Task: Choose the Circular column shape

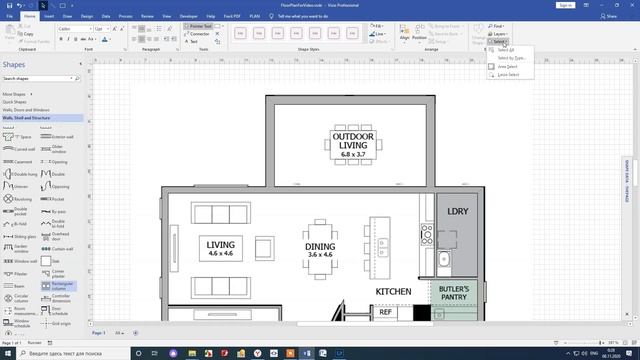Action: pos(16,298)
